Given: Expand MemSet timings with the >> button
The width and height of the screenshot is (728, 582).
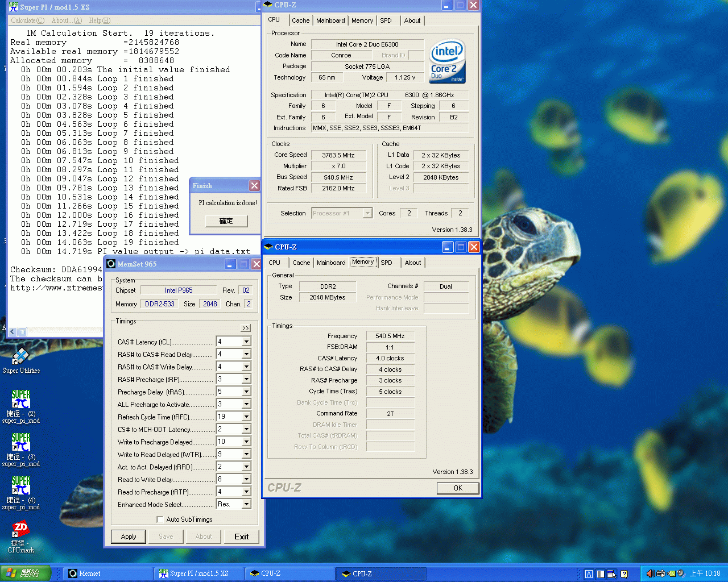Looking at the screenshot, I should (245, 328).
